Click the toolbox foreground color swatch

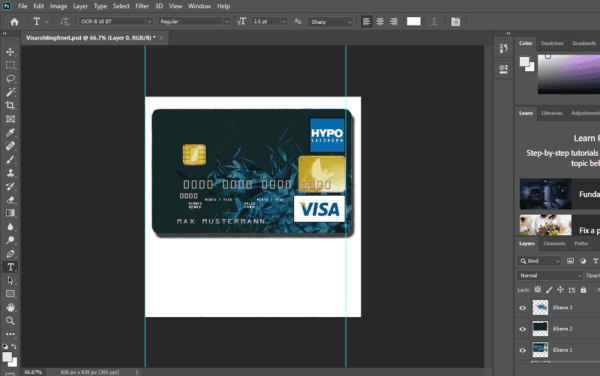(7, 357)
